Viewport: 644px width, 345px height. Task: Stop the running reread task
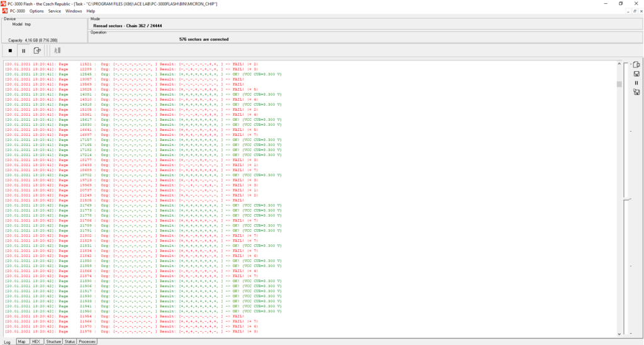tap(10, 50)
